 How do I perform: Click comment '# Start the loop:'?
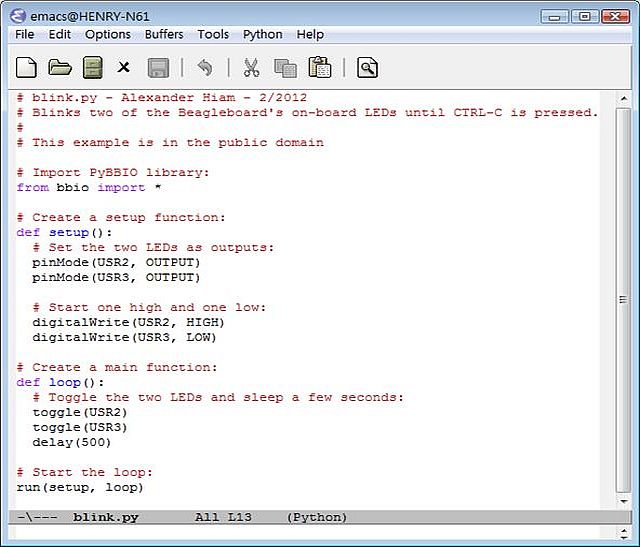pos(84,472)
